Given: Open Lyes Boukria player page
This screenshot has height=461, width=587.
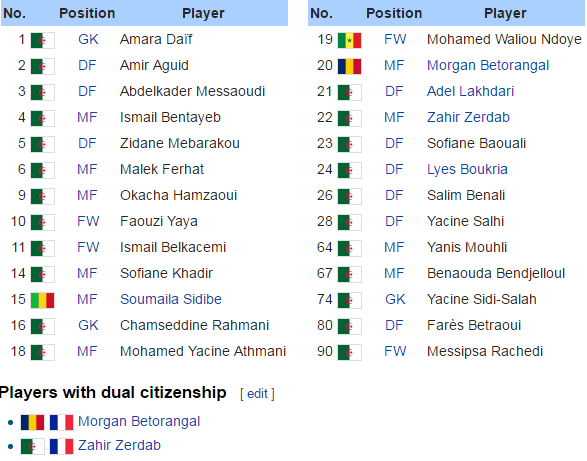Looking at the screenshot, I should (467, 169).
